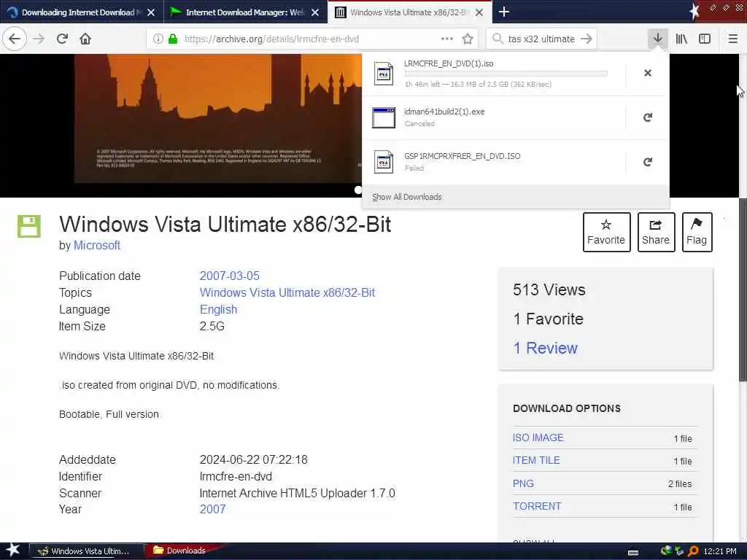The image size is (747, 560).
Task: Show sidebars toolbar button
Action: tap(705, 39)
